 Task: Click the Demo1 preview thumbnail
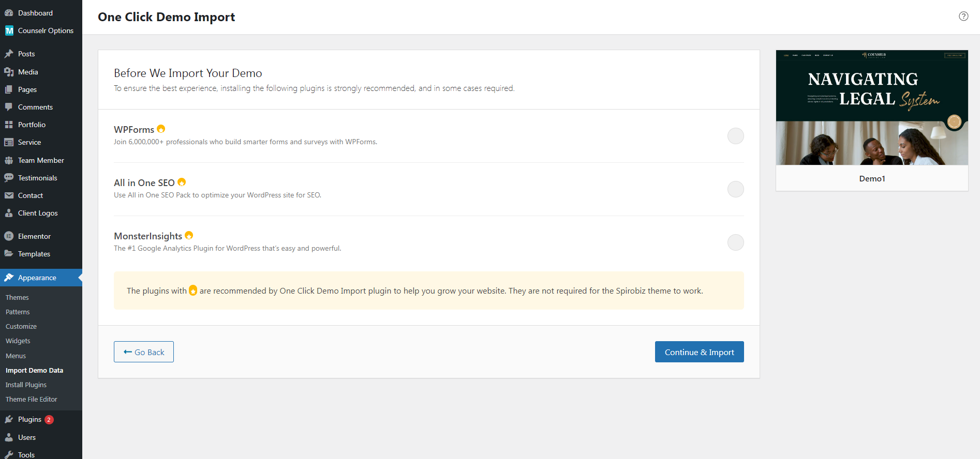(x=872, y=108)
